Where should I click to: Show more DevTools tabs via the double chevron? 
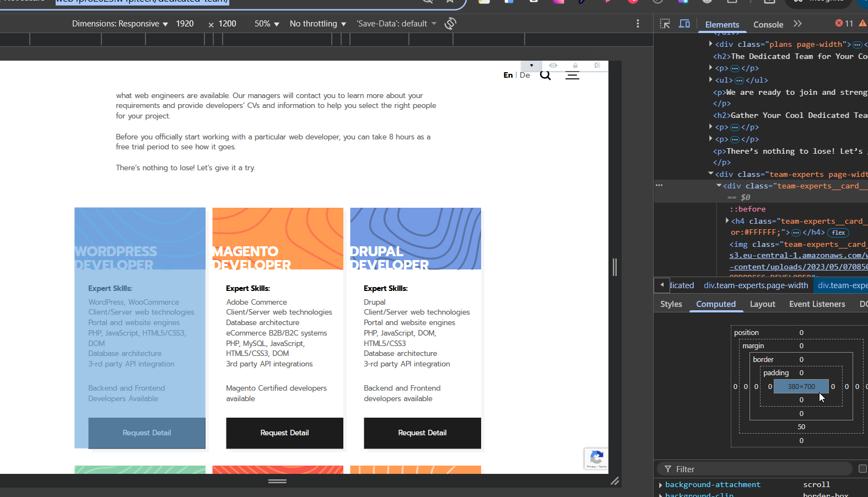coord(797,24)
